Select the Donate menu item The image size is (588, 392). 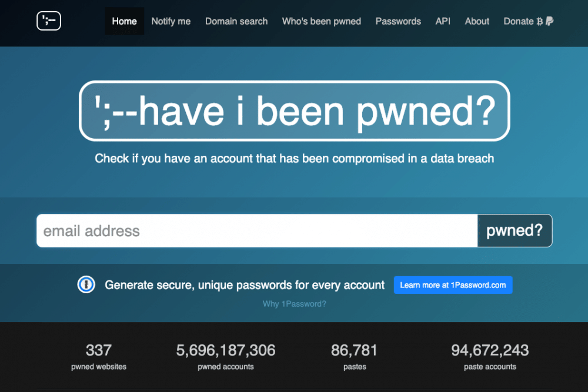pyautogui.click(x=518, y=21)
